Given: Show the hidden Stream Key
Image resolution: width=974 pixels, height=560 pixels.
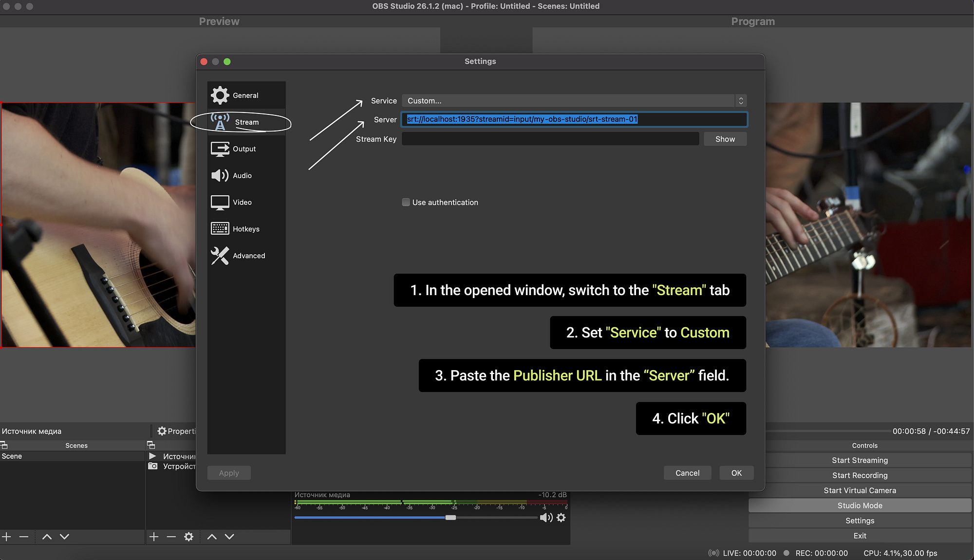Looking at the screenshot, I should coord(725,139).
